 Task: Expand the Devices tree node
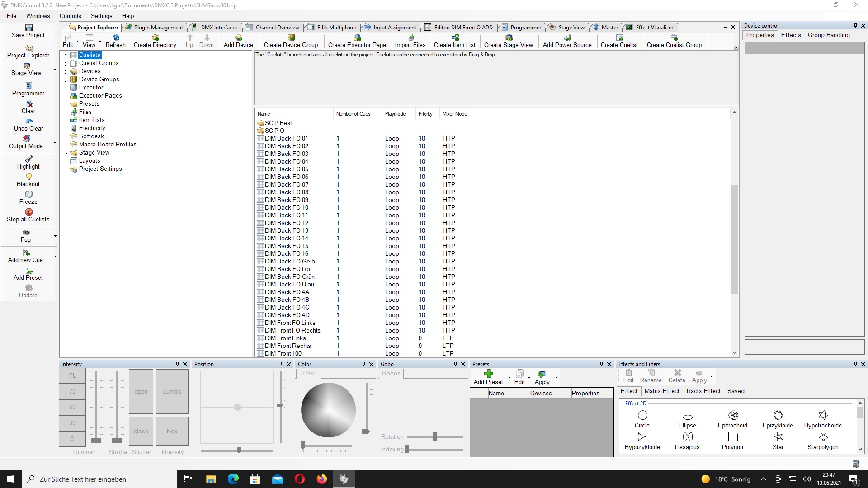point(66,71)
